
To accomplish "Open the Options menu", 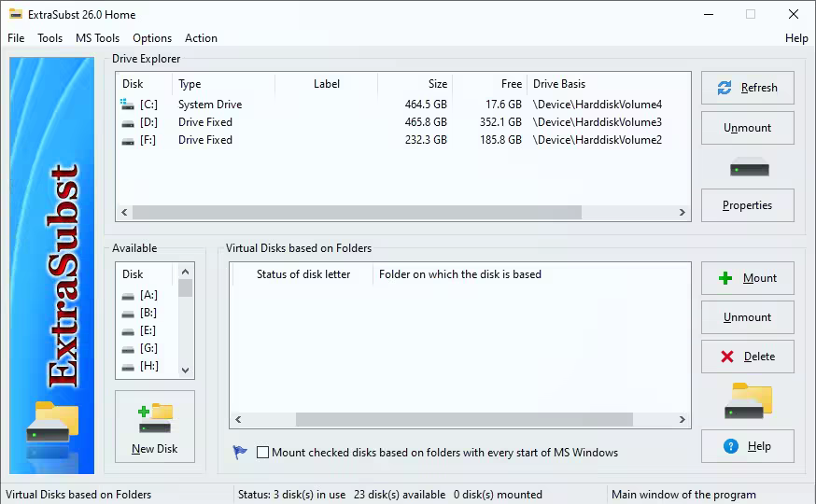I will coord(152,38).
